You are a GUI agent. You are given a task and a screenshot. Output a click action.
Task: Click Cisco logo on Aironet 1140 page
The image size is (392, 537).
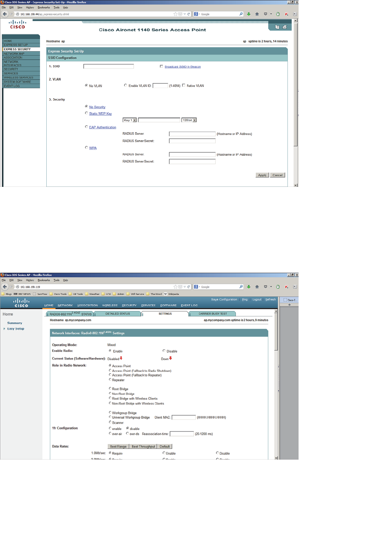pyautogui.click(x=18, y=24)
